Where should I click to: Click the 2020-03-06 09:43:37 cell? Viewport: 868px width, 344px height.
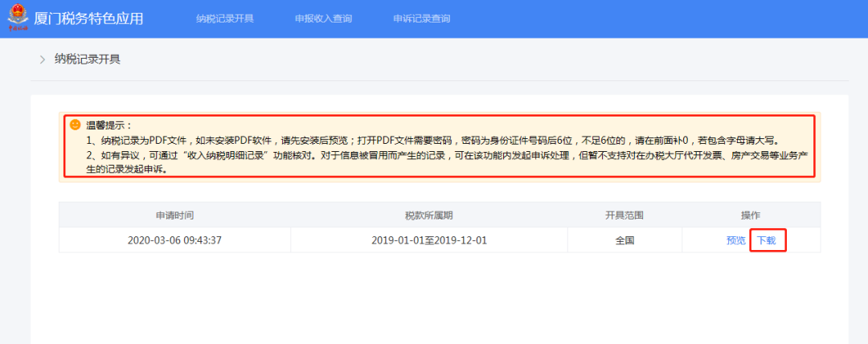point(175,240)
